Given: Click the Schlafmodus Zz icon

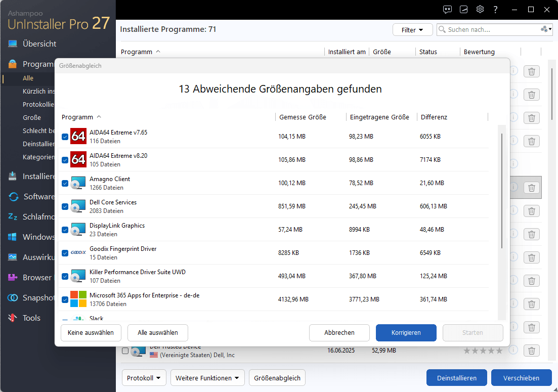Looking at the screenshot, I should (x=13, y=216).
